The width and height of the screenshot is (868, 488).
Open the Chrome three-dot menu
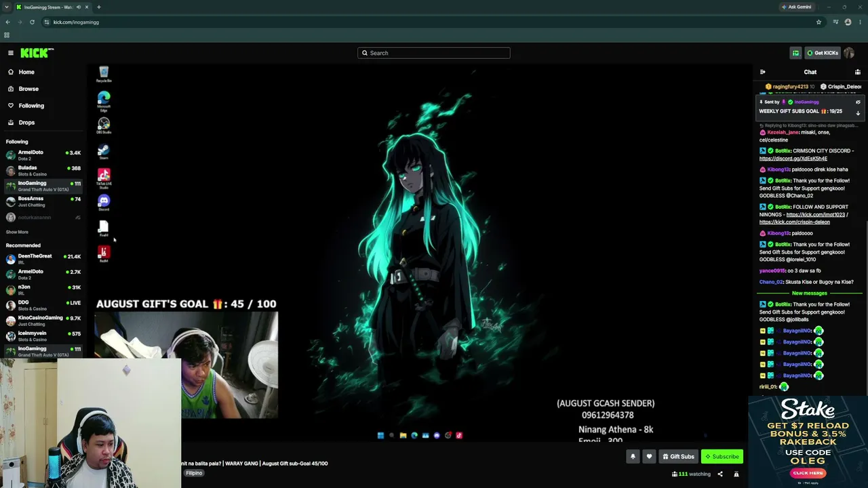tap(859, 22)
